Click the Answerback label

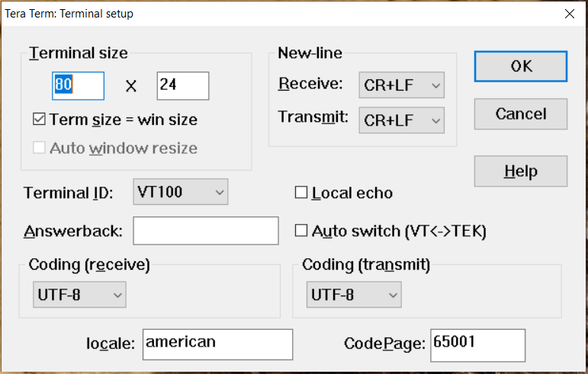coord(73,231)
